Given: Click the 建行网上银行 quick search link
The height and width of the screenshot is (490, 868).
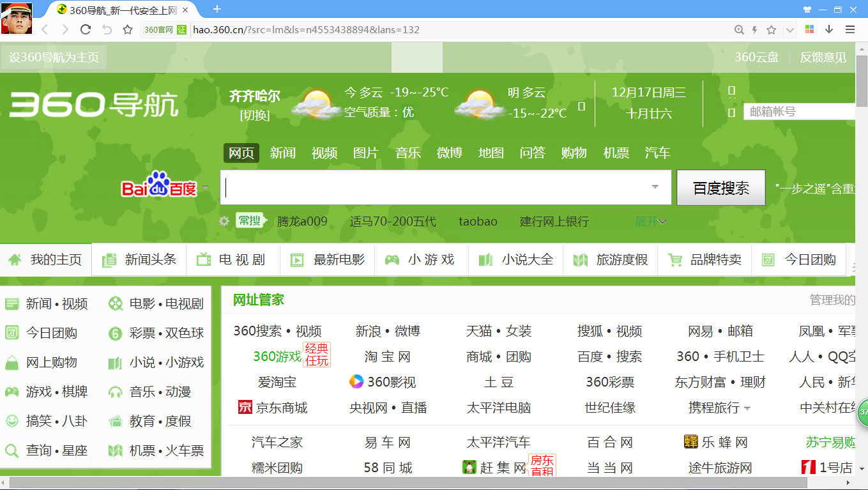Looking at the screenshot, I should [x=554, y=222].
